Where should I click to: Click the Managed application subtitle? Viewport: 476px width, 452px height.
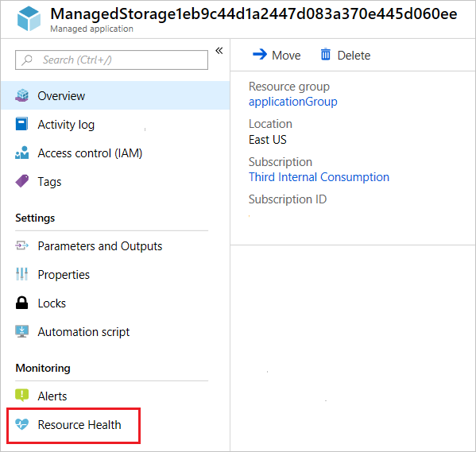[91, 29]
